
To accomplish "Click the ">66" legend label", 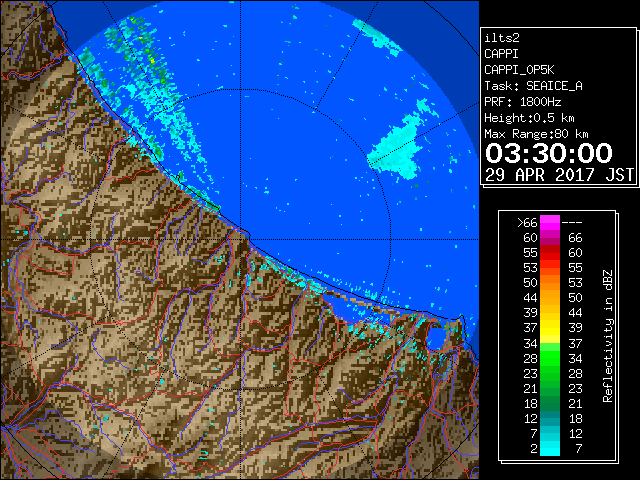I will coord(527,222).
